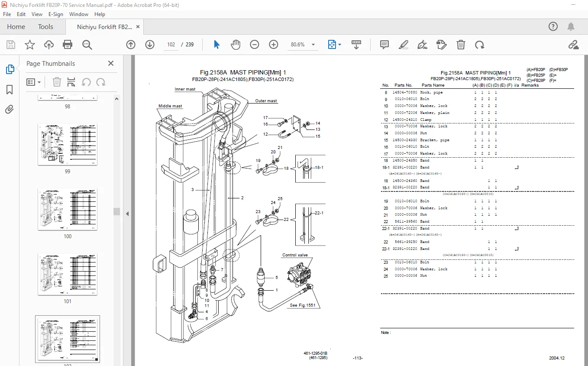This screenshot has height=366, width=588.
Task: Redo in the Page Thumbnails panel
Action: coord(101,82)
